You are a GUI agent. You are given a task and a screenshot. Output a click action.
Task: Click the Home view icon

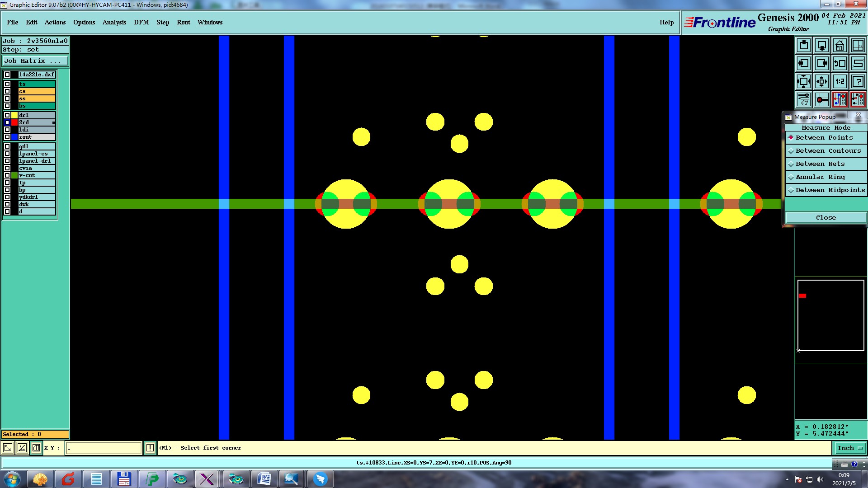click(x=840, y=45)
